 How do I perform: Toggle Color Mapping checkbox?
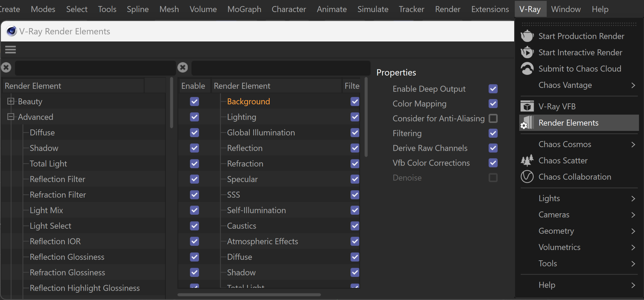[493, 104]
